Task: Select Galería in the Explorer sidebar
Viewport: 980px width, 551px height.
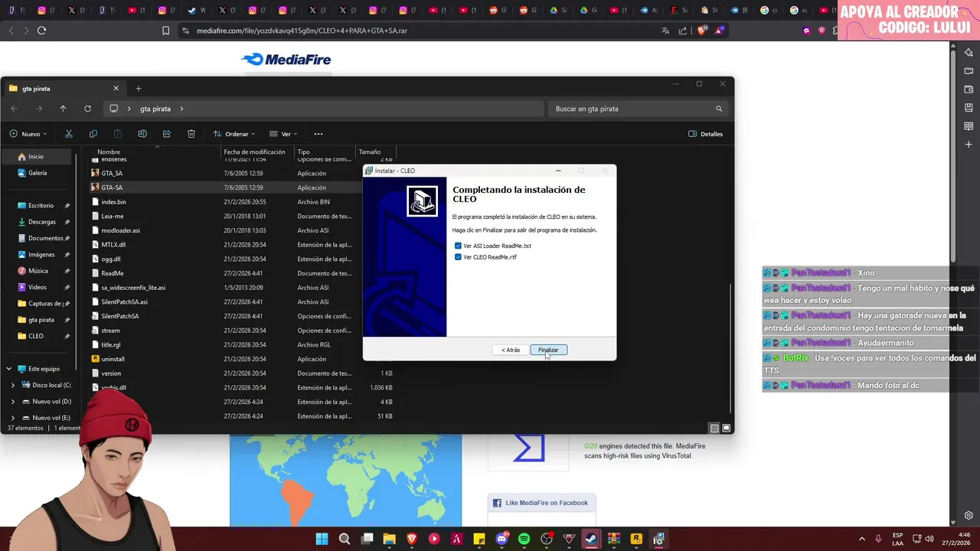Action: [x=37, y=173]
